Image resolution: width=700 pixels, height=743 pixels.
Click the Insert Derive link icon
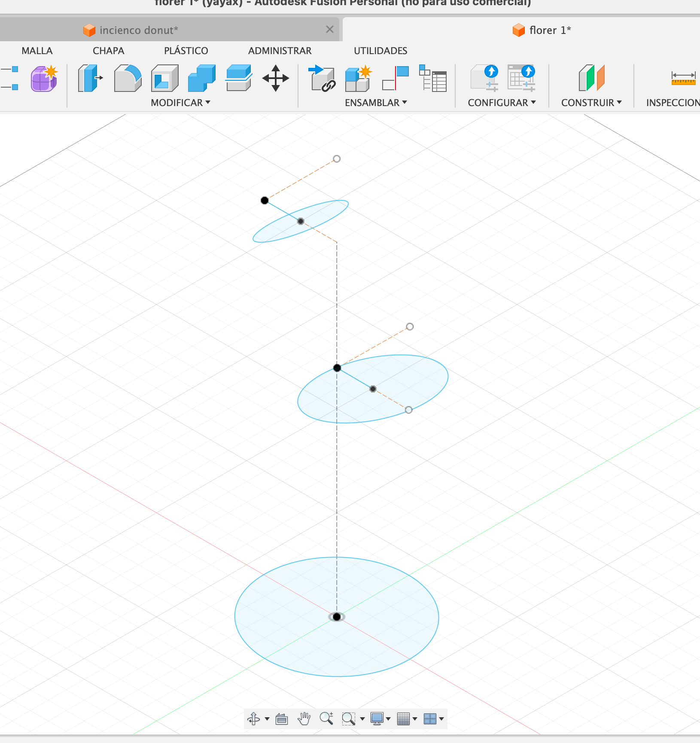coord(322,78)
